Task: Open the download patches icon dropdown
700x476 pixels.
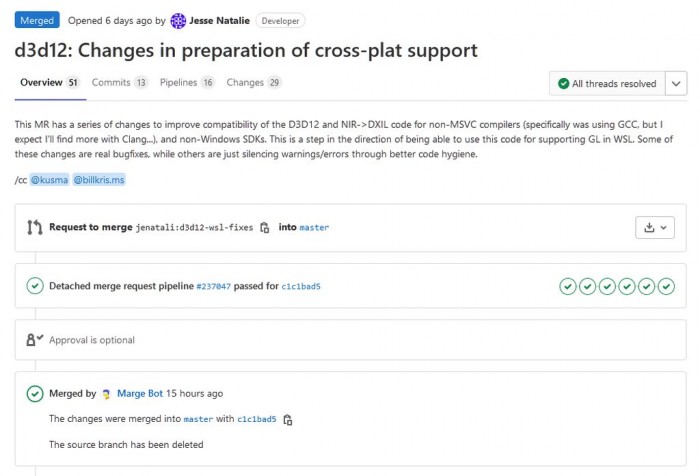Action: 654,227
